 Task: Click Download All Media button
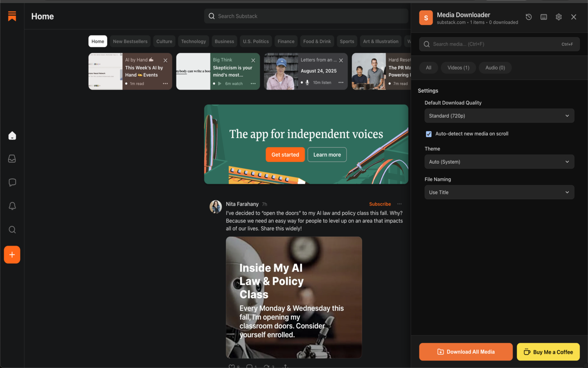coord(466,352)
